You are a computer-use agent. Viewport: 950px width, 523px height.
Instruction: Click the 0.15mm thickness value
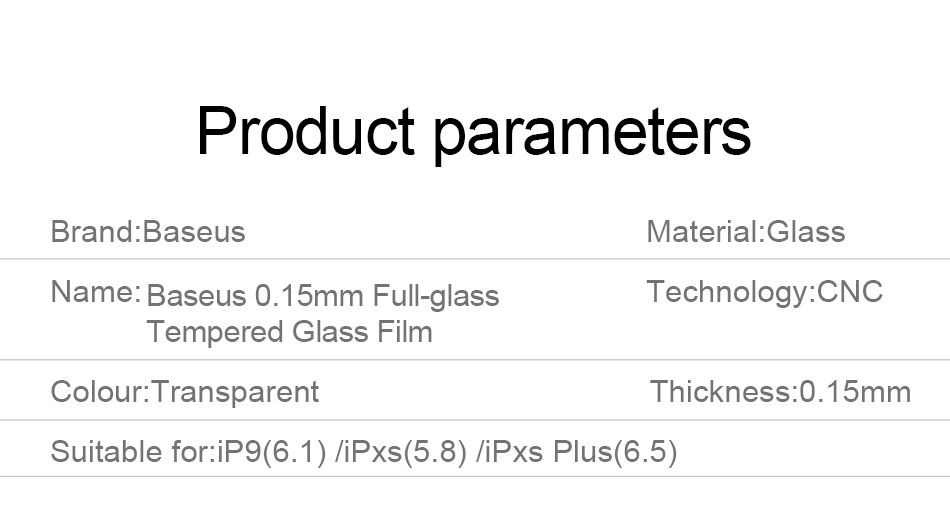(855, 391)
